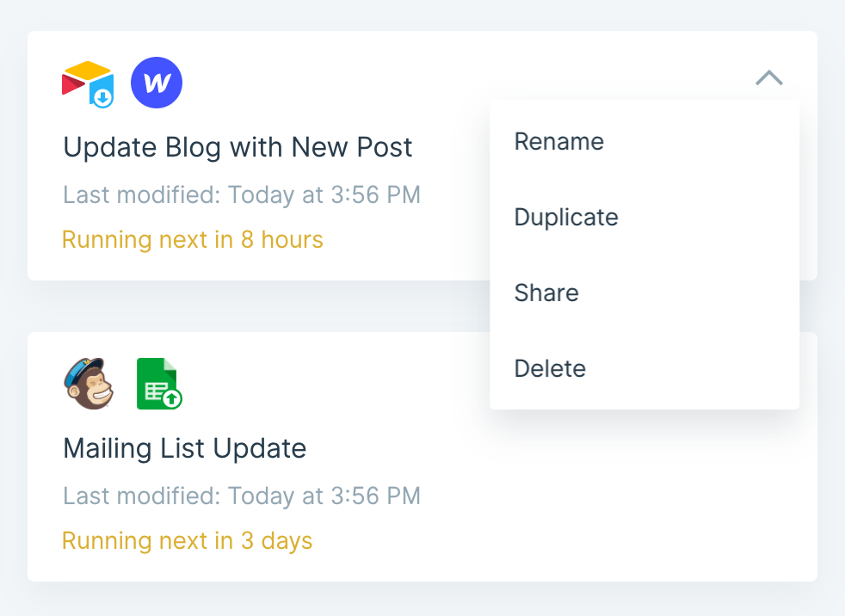The width and height of the screenshot is (845, 616).
Task: Click the green Google Sheets icon
Action: pyautogui.click(x=157, y=383)
